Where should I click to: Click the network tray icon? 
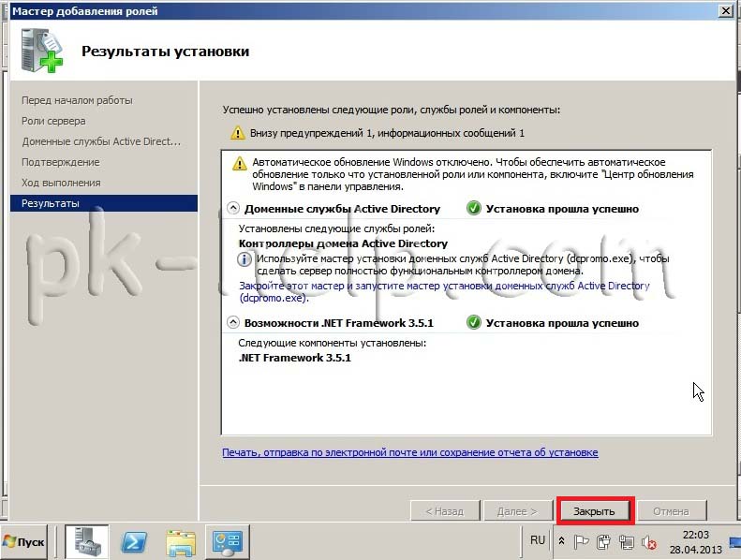[x=627, y=542]
